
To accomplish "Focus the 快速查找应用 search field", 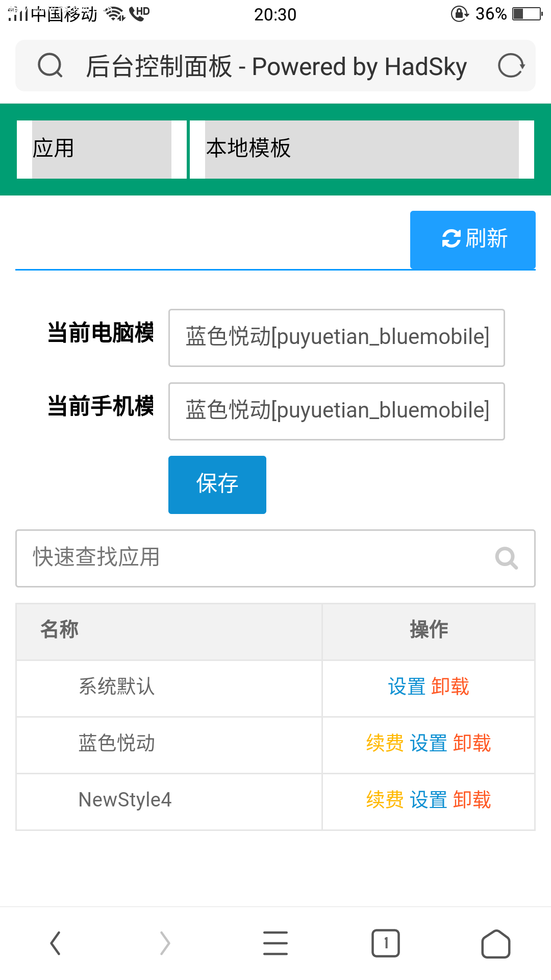I will (275, 558).
